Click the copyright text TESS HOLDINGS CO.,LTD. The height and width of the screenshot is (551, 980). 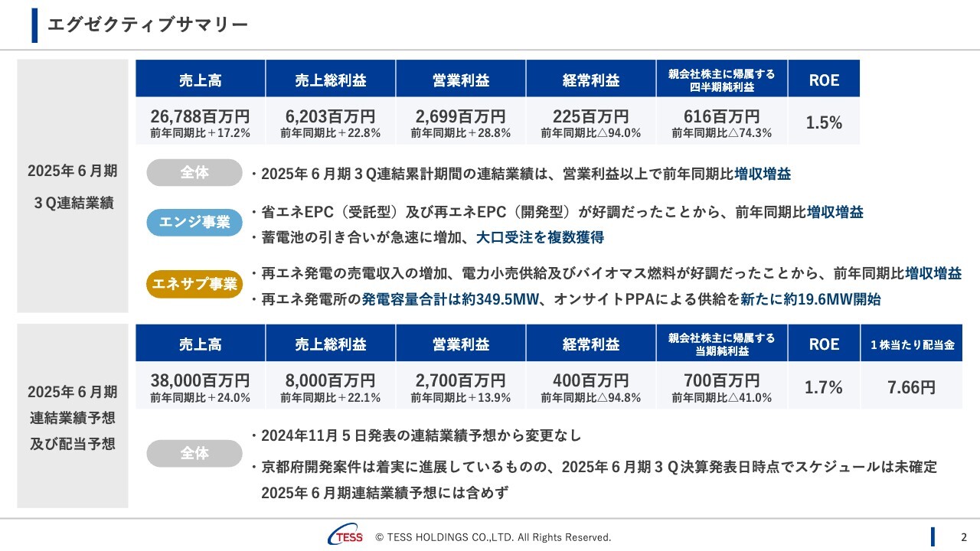coord(493,537)
